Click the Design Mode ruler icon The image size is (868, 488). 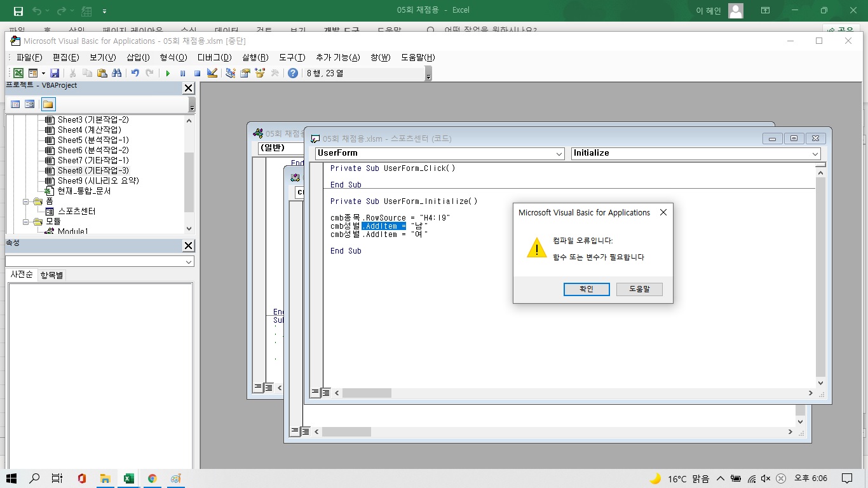point(212,73)
